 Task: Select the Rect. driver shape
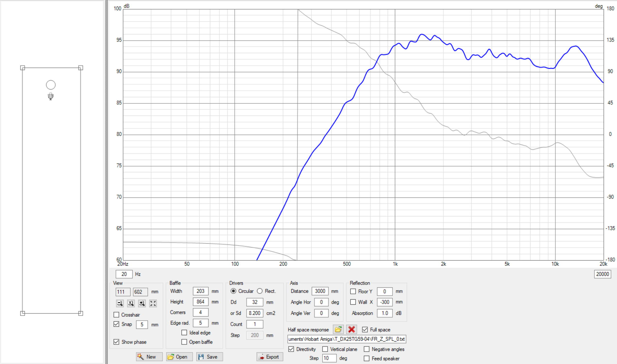point(260,291)
